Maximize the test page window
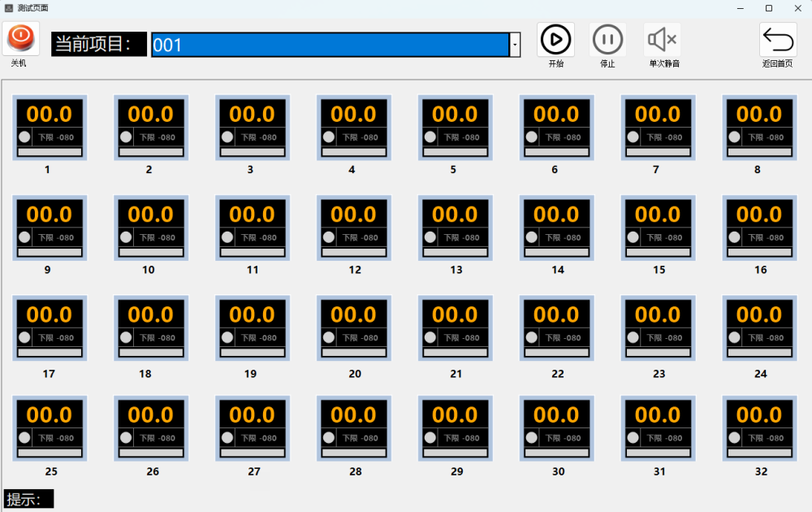The width and height of the screenshot is (812, 512). click(768, 8)
